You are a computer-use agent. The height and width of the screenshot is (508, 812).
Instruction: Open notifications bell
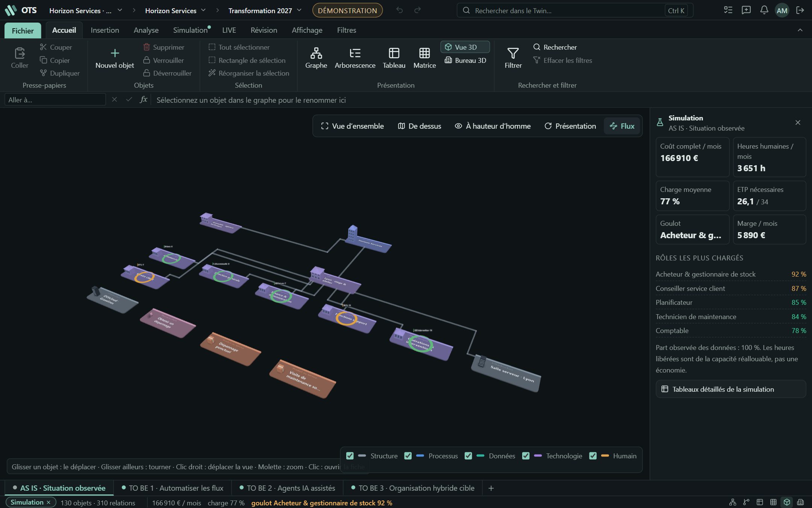[x=764, y=11]
